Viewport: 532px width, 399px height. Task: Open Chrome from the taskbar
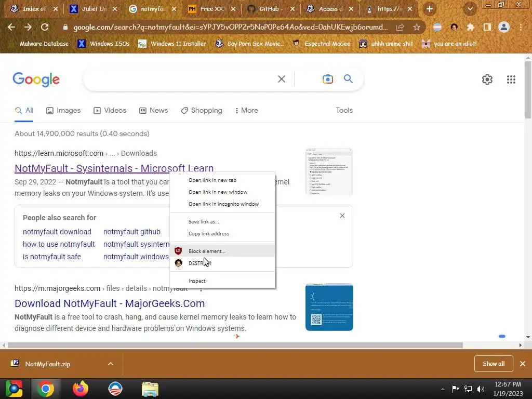[46, 389]
